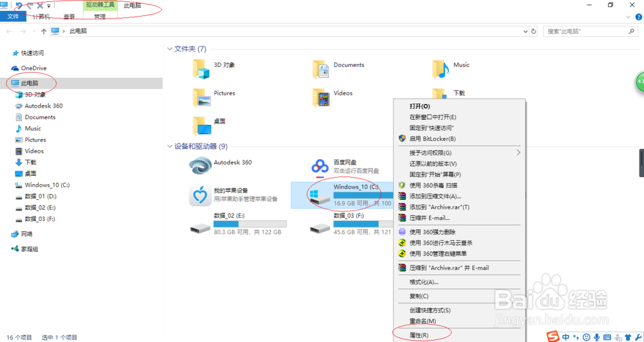
Task: Select the 数据_02 (E:) drive in main pane
Action: click(200, 227)
